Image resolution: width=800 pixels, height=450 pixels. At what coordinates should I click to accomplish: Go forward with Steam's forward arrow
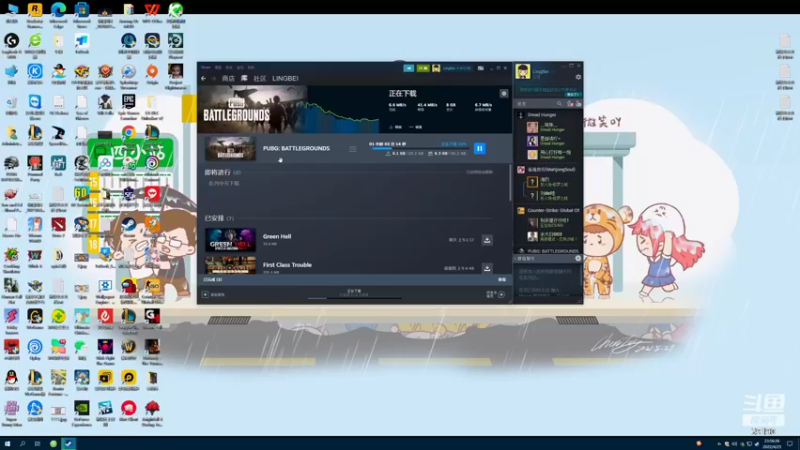point(214,79)
